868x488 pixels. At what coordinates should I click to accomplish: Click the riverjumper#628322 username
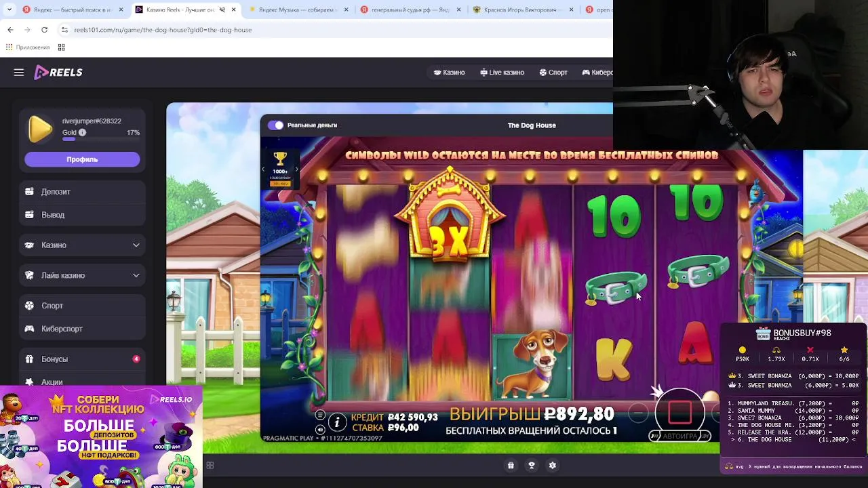pos(92,121)
